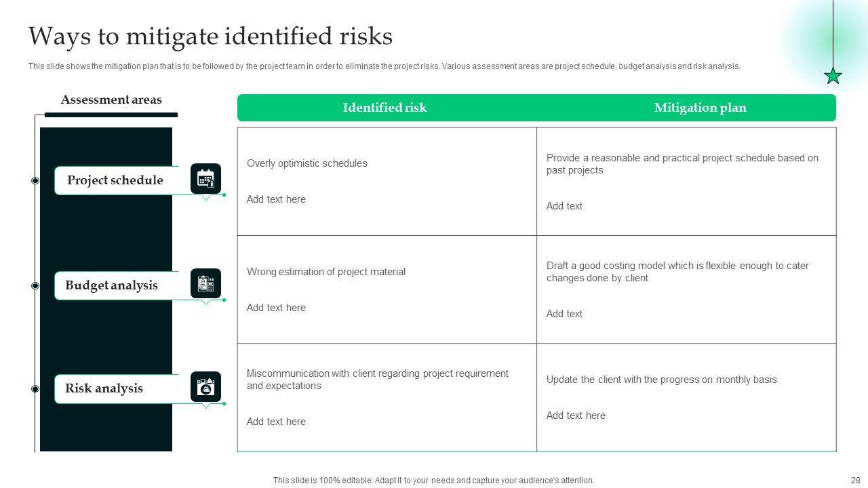
Task: Click the slide title text
Action: (210, 36)
